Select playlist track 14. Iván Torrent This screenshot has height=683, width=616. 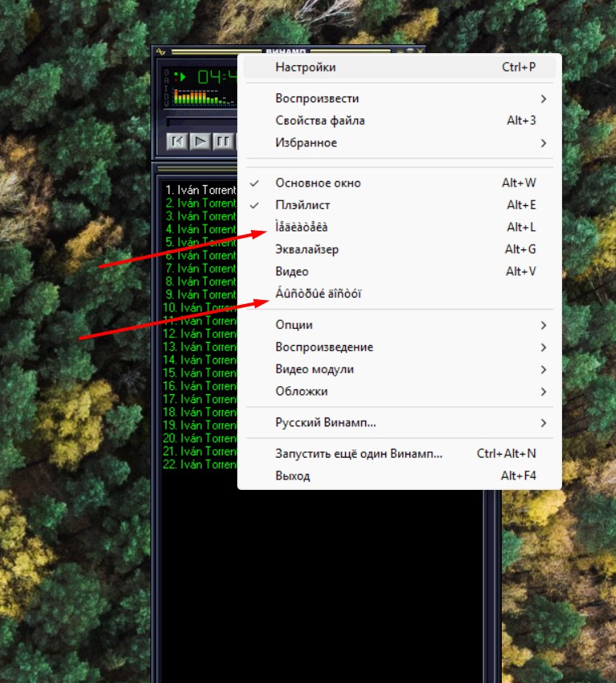pos(200,360)
